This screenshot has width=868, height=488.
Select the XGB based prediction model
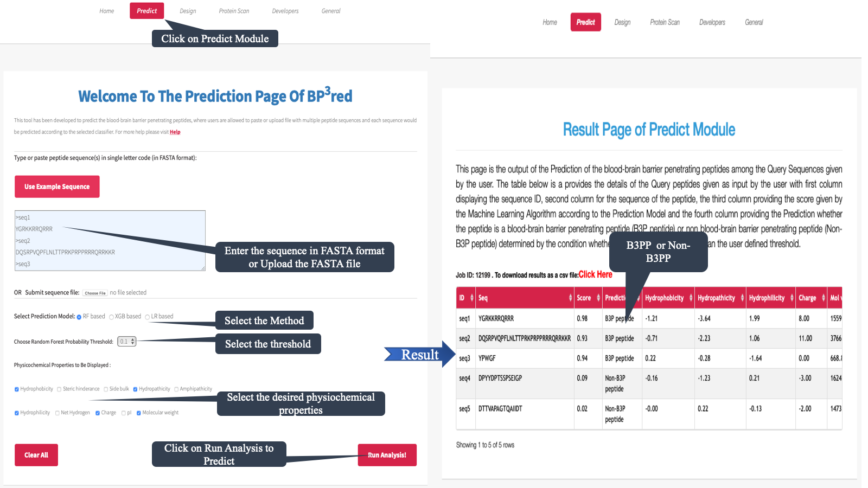[112, 317]
